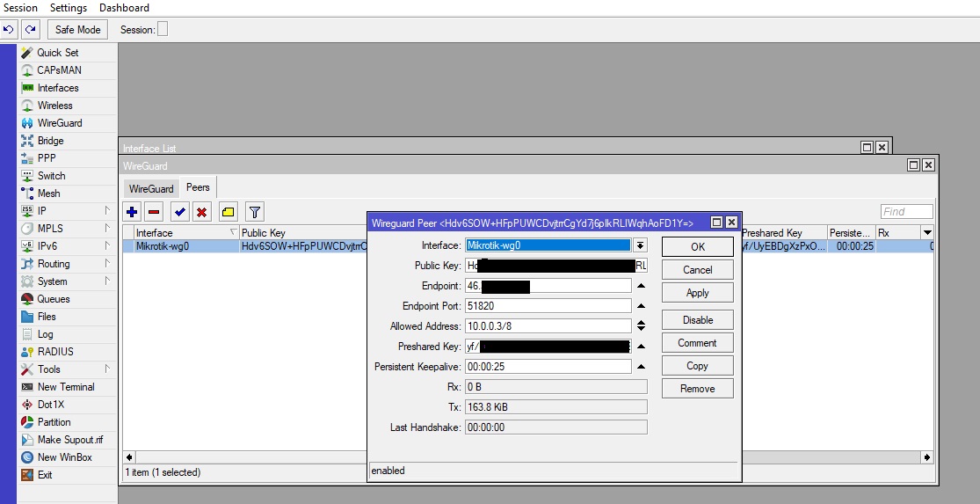Collapse Persistent Keepalive field arrow
This screenshot has width=980, height=504.
click(641, 367)
